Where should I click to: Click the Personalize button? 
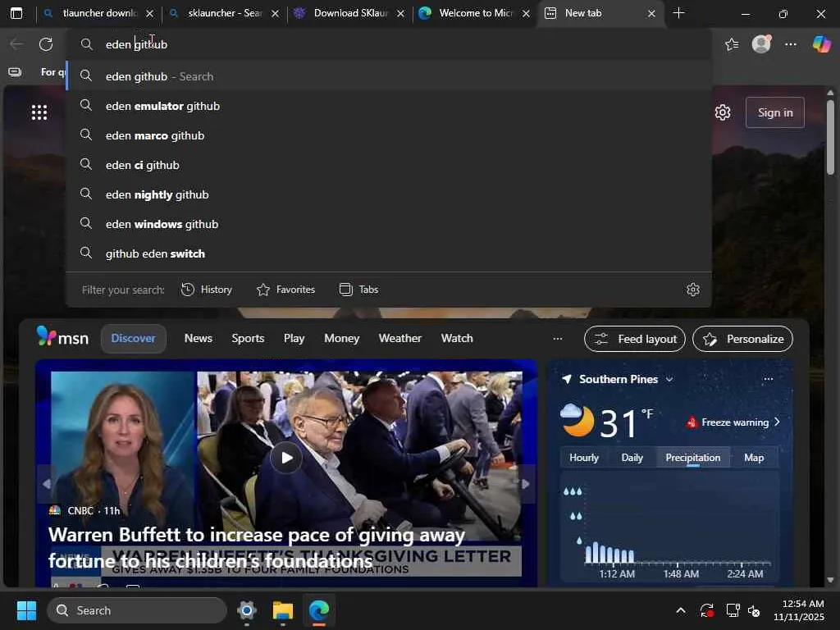pyautogui.click(x=743, y=339)
